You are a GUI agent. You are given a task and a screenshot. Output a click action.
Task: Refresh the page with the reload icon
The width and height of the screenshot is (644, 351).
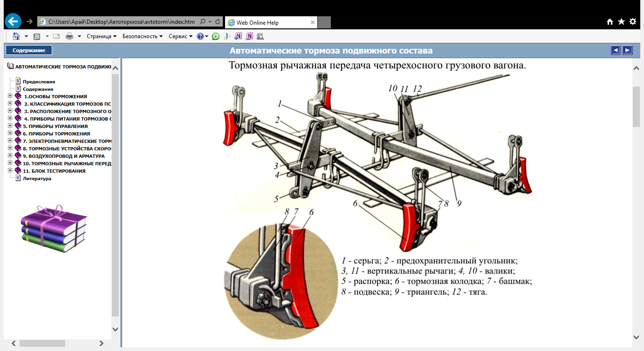tap(218, 22)
